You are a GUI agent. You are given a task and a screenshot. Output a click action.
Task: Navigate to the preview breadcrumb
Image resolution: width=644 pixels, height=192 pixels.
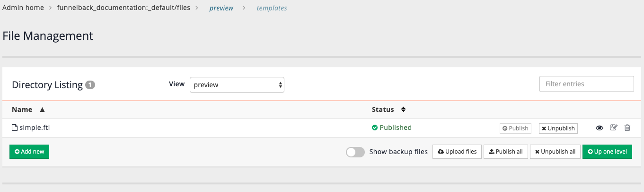coord(221,8)
